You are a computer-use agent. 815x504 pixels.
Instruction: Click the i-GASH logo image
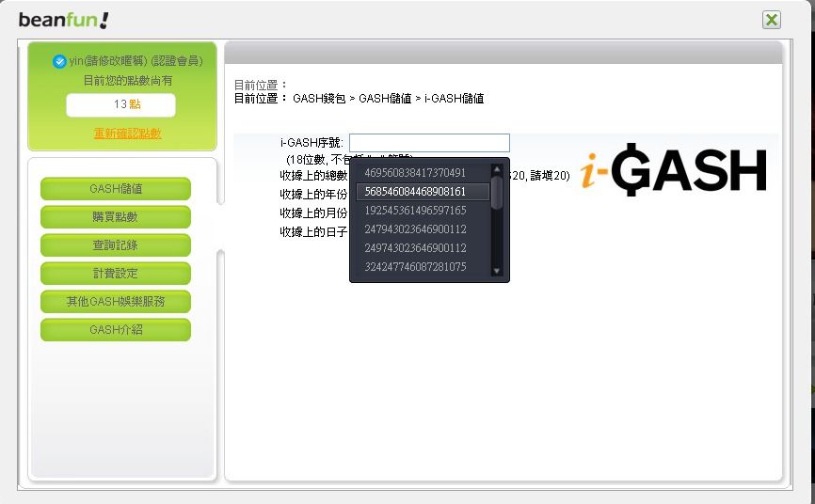click(672, 170)
